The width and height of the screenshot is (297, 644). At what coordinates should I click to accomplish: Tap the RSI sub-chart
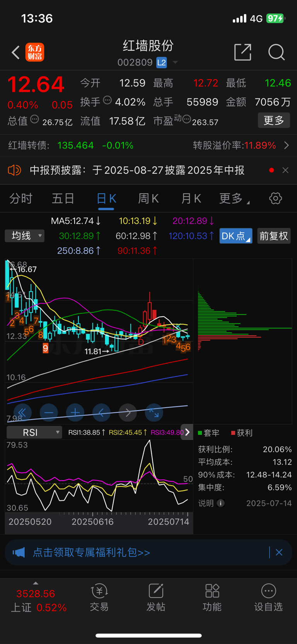99,476
